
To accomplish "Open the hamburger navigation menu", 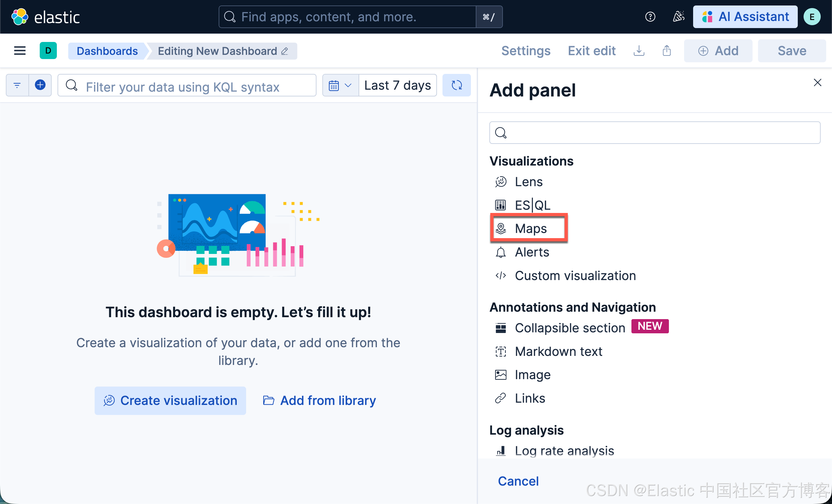I will coord(20,51).
